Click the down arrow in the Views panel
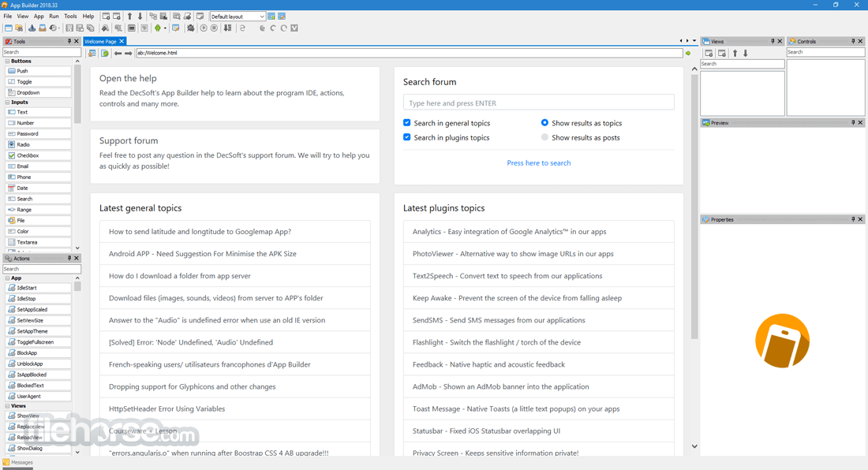This screenshot has height=470, width=868. coord(746,53)
